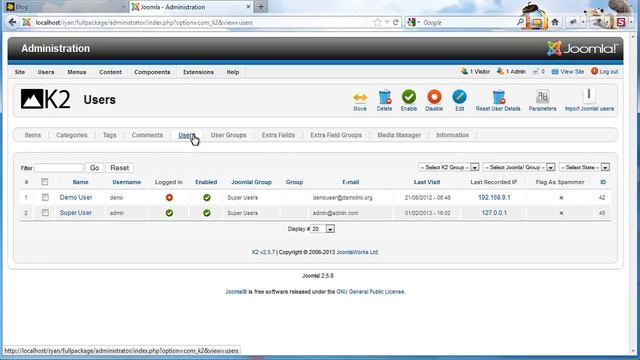Click JoomlaWorks Ltd. footer link
This screenshot has width=640, height=360.
357,253
